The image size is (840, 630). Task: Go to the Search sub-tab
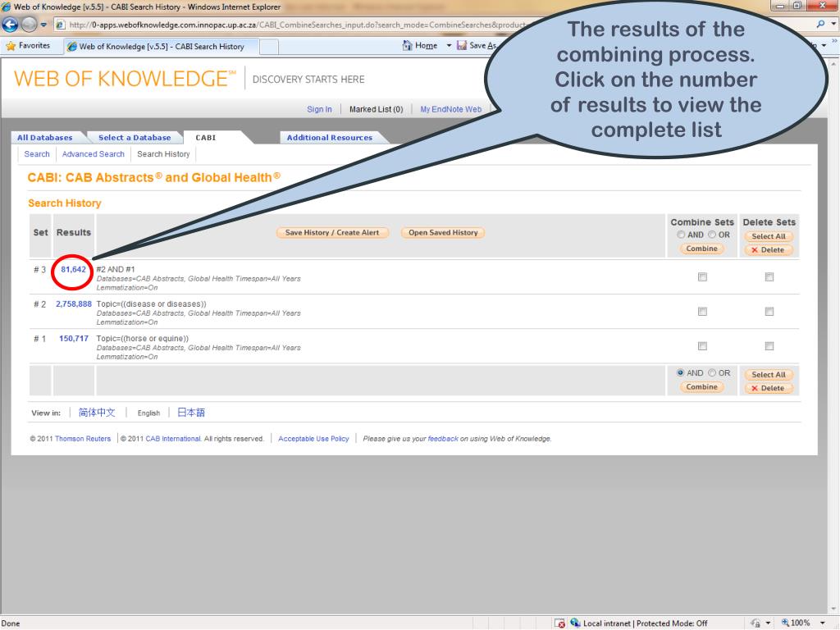pos(37,154)
